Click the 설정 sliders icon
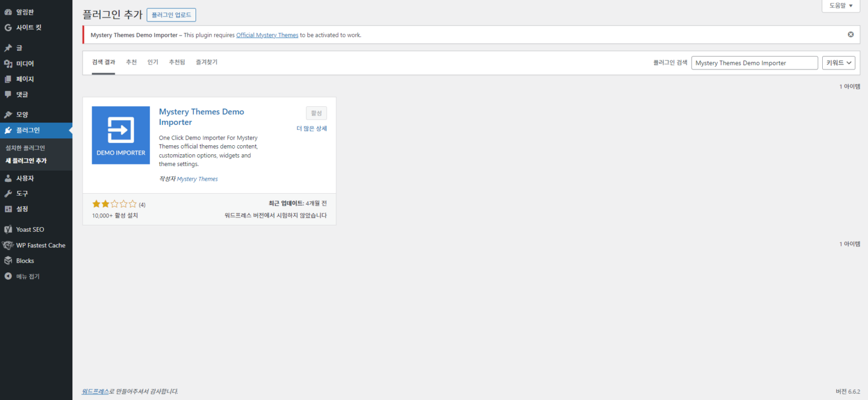The image size is (868, 400). (x=8, y=209)
